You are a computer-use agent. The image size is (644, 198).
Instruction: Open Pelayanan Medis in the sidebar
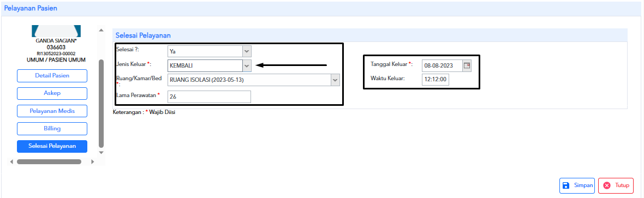coord(52,111)
